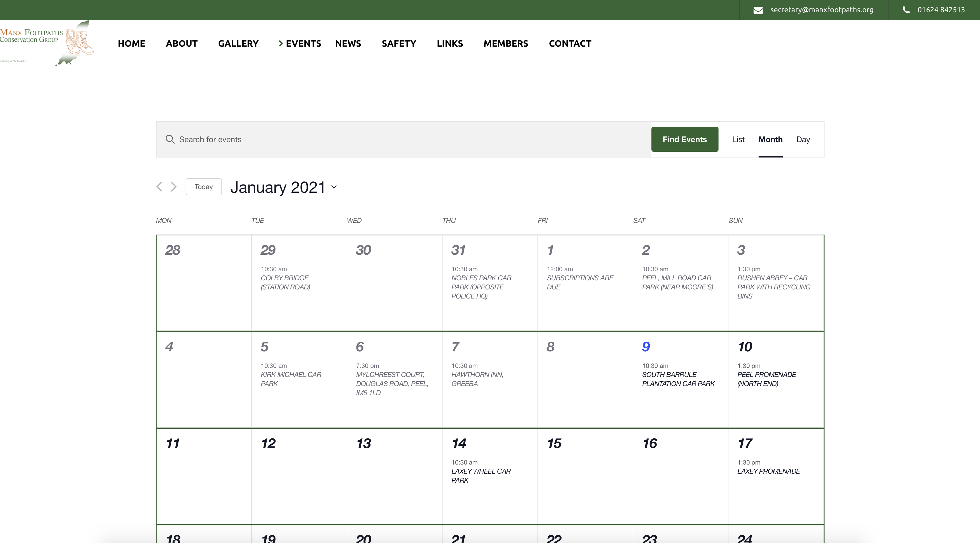
Task: Open the GALLERY menu item
Action: pyautogui.click(x=238, y=43)
